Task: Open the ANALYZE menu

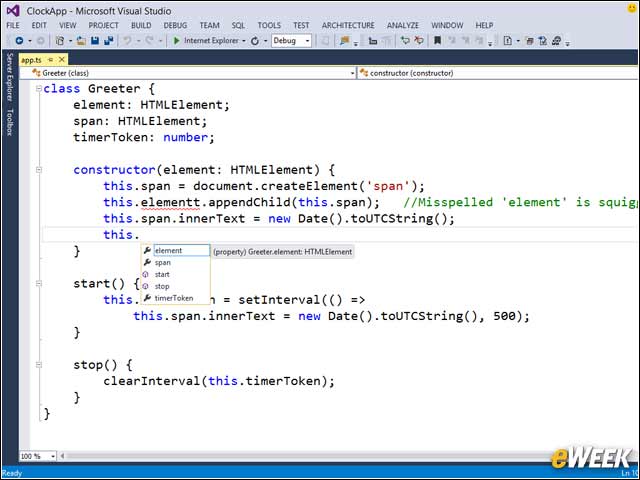Action: click(x=403, y=25)
